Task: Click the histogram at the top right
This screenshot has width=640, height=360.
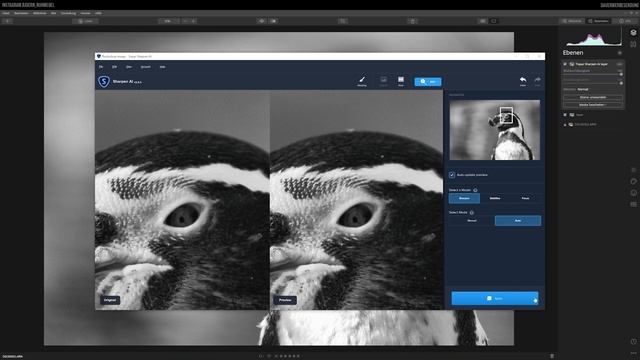Action: pyautogui.click(x=594, y=38)
